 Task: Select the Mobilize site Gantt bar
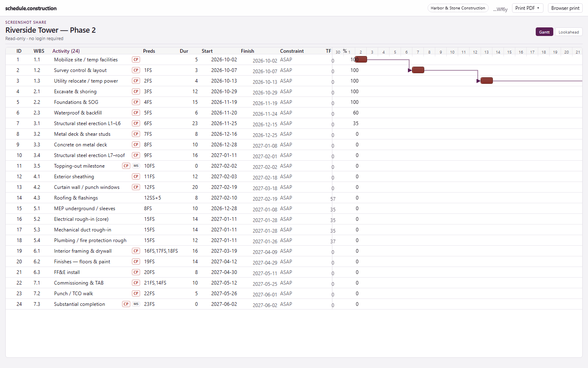(x=361, y=59)
